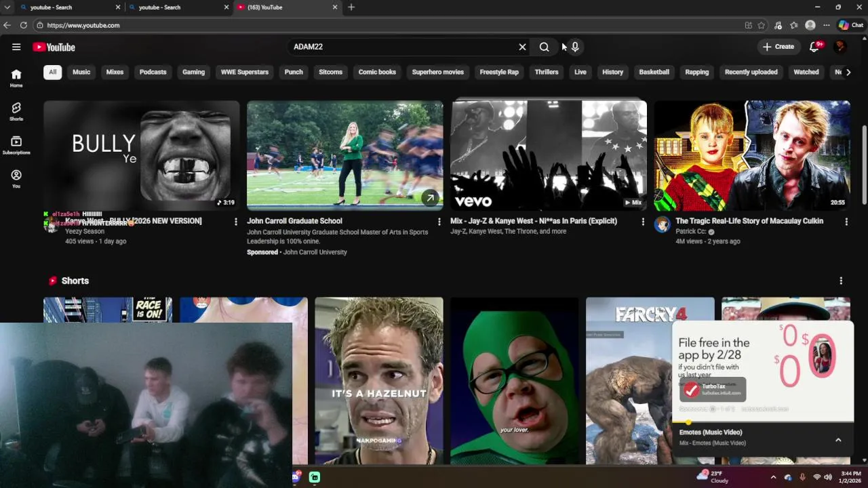Open the browser favorites list icon
This screenshot has width=868, height=488.
[x=794, y=25]
